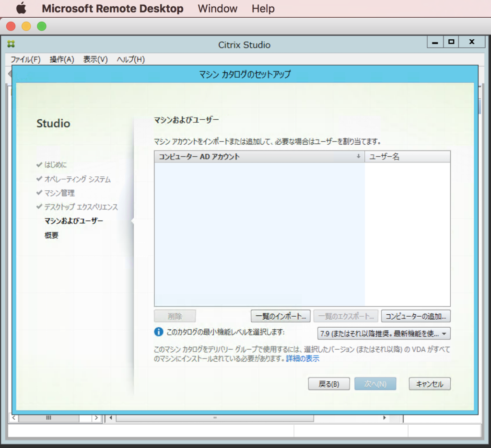Image resolution: width=491 pixels, height=448 pixels.
Task: Click 戻る(B) button
Action: [329, 384]
